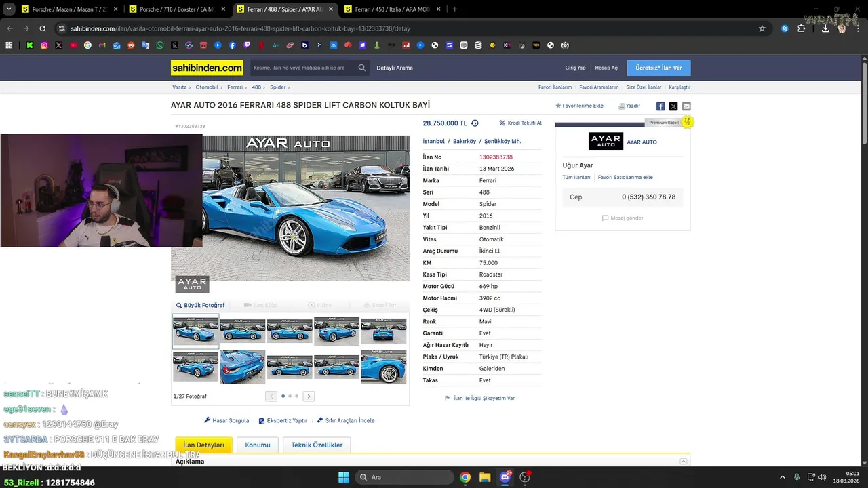The height and width of the screenshot is (488, 868).
Task: Open File Explorer from the taskbar
Action: [x=485, y=477]
